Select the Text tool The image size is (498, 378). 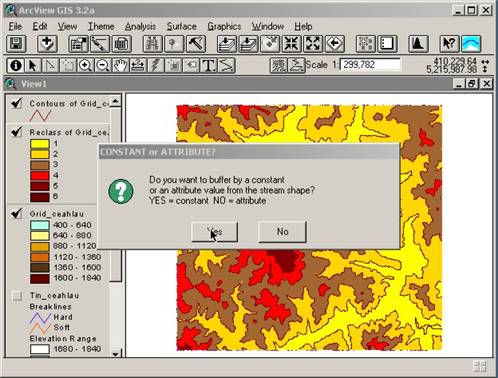click(x=209, y=65)
